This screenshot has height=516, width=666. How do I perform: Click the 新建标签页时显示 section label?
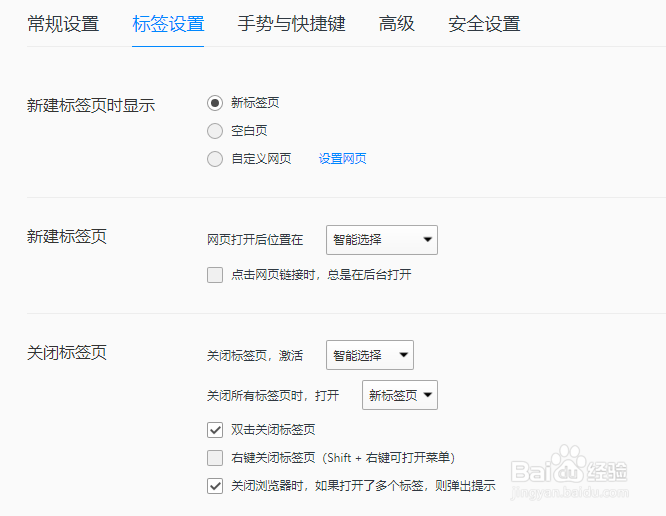[91, 105]
